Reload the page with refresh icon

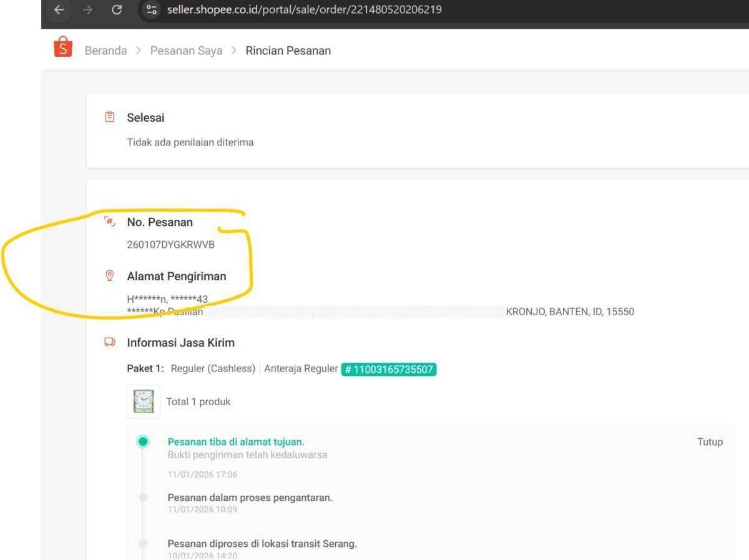click(x=117, y=10)
